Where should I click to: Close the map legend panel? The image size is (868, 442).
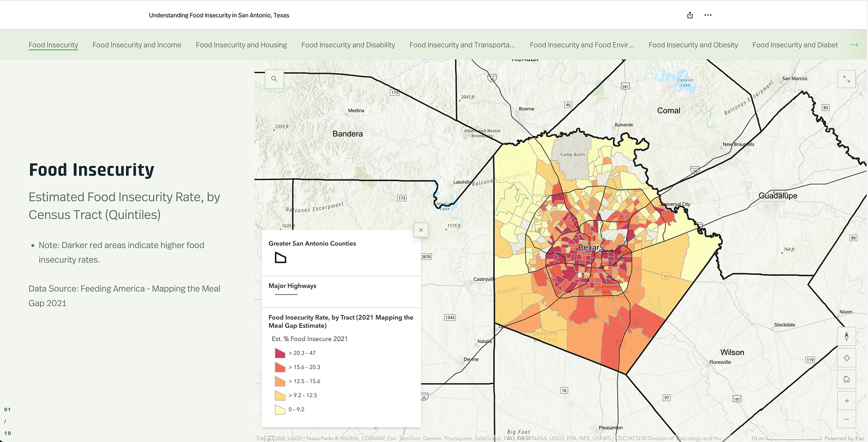(x=421, y=230)
